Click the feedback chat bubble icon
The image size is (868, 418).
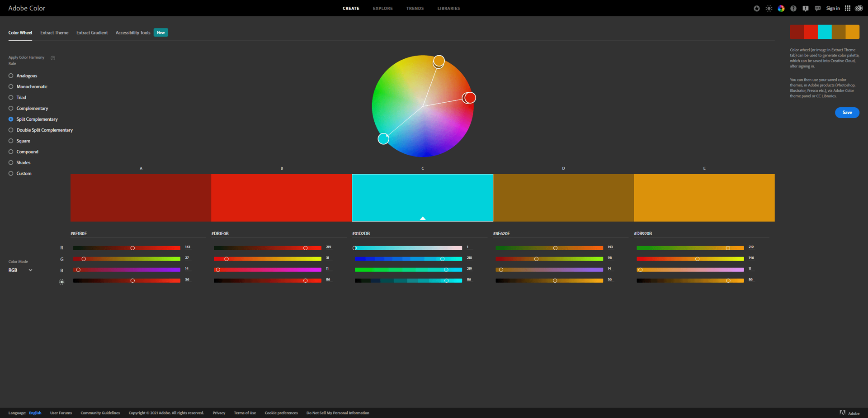pyautogui.click(x=817, y=8)
